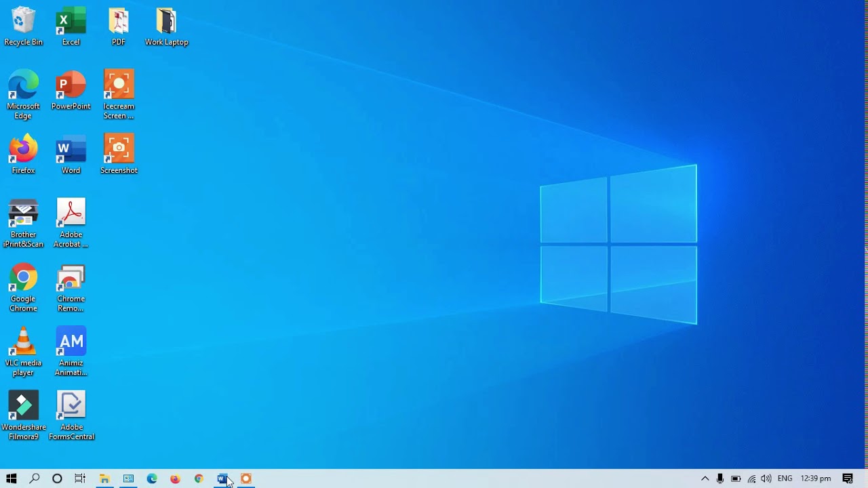Switch to Icecream Screen Recorder on taskbar
Image resolution: width=868 pixels, height=488 pixels.
coord(246,479)
